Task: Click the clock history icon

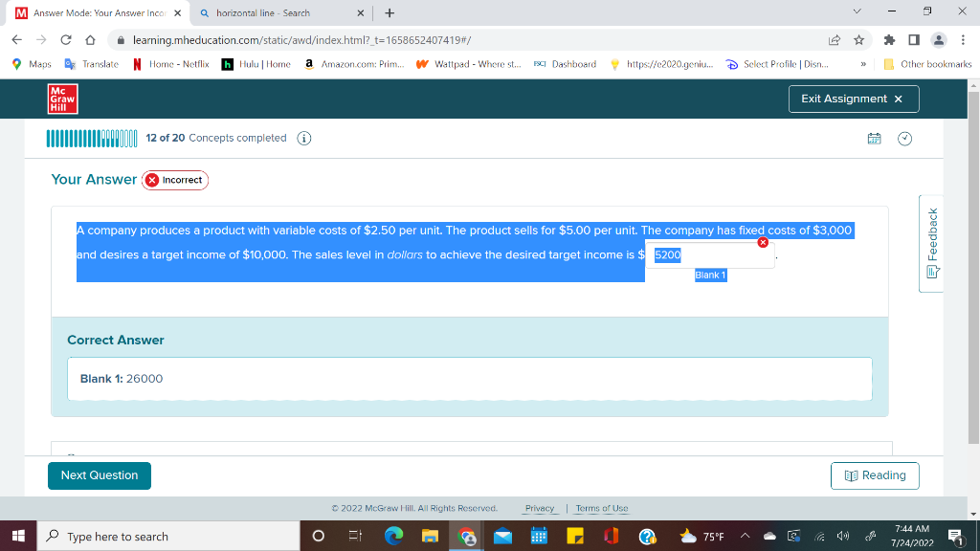Action: coord(904,138)
